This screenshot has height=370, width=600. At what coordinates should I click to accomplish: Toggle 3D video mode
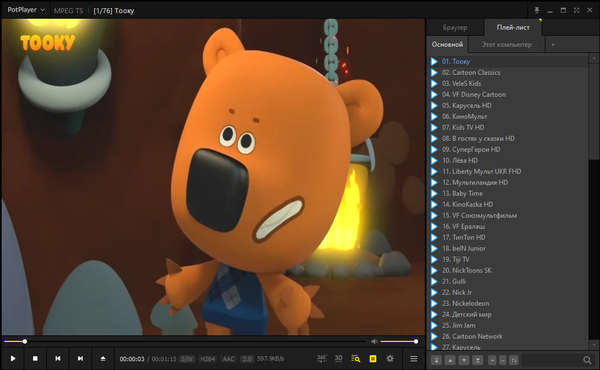339,359
